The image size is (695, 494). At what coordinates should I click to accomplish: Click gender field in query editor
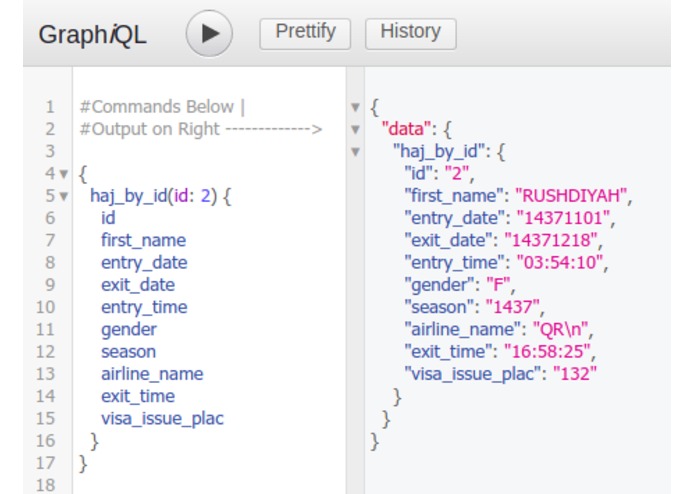coord(129,330)
